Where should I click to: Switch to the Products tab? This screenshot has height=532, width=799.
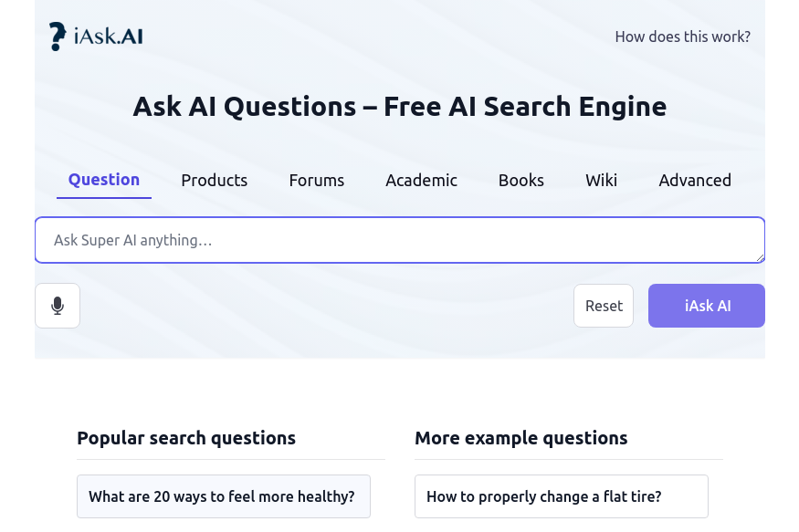(x=214, y=180)
